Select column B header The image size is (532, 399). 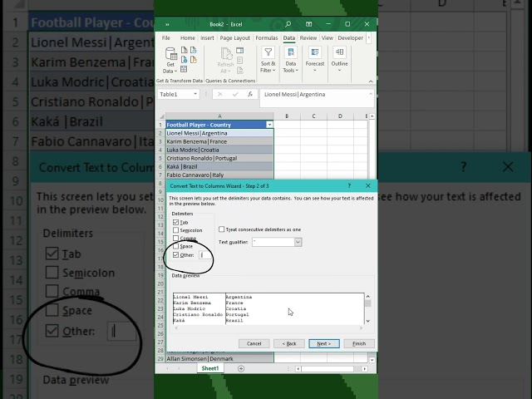click(287, 116)
